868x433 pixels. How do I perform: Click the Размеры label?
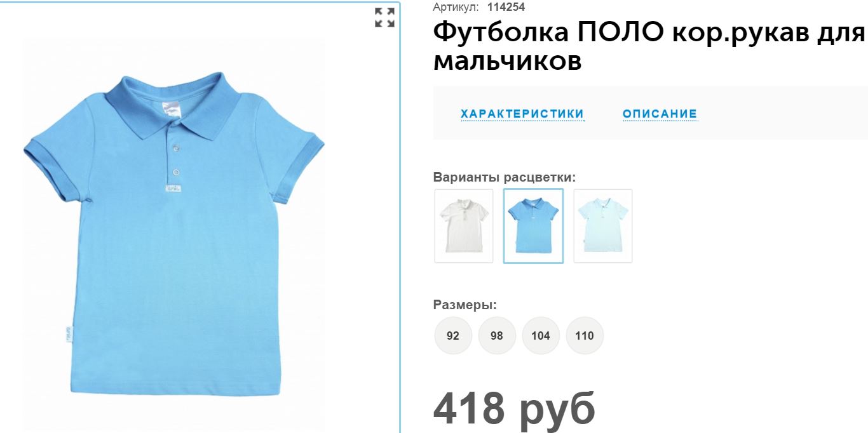[465, 305]
